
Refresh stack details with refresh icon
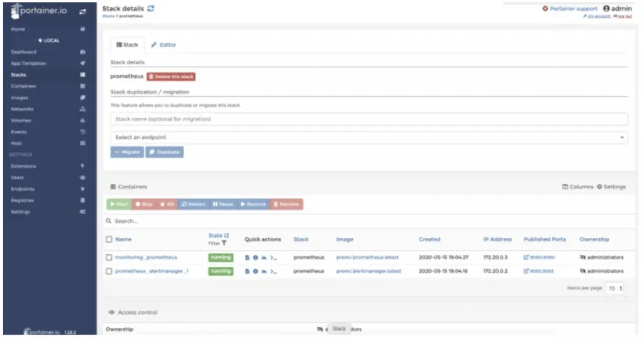[151, 8]
